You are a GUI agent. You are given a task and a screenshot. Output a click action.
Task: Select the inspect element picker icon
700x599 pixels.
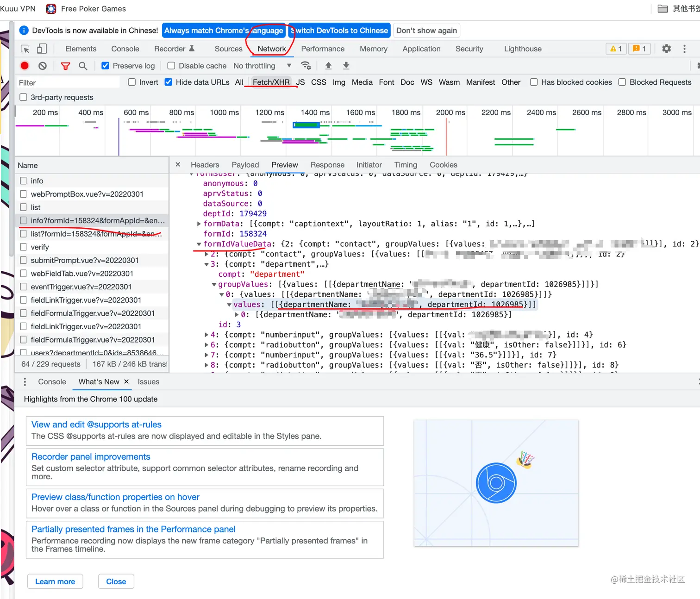coord(25,49)
